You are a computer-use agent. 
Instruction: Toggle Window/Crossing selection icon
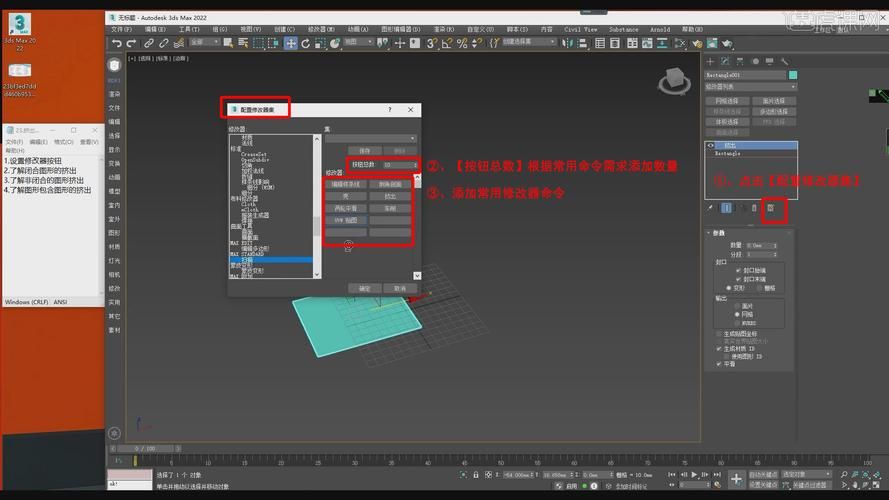tap(273, 43)
